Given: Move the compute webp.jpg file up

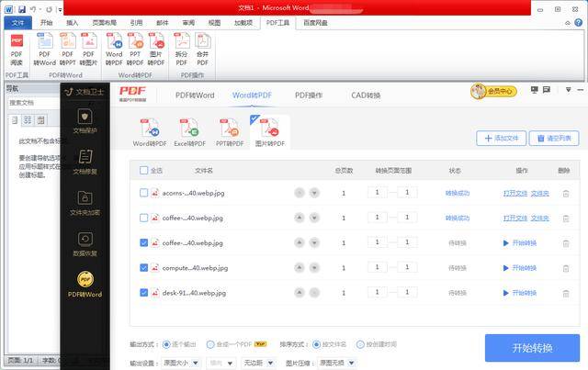Looking at the screenshot, I should (x=300, y=268).
